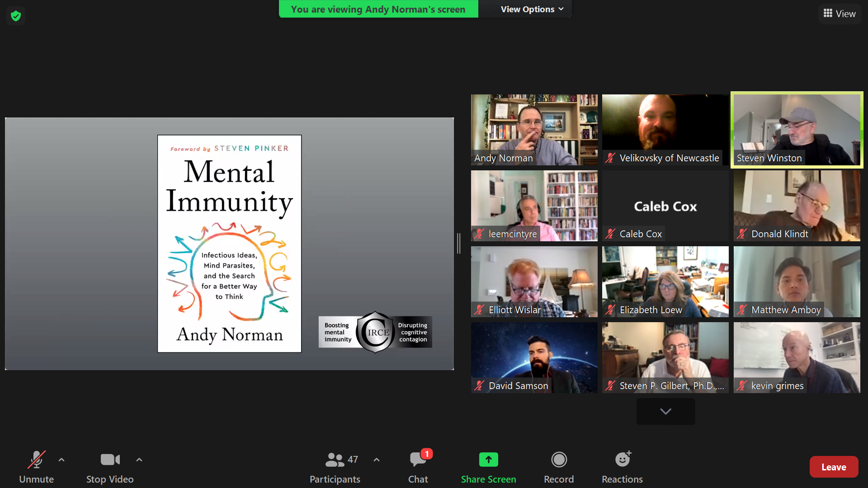Open the Participants panel icon
Image resolution: width=868 pixels, height=488 pixels.
(335, 460)
